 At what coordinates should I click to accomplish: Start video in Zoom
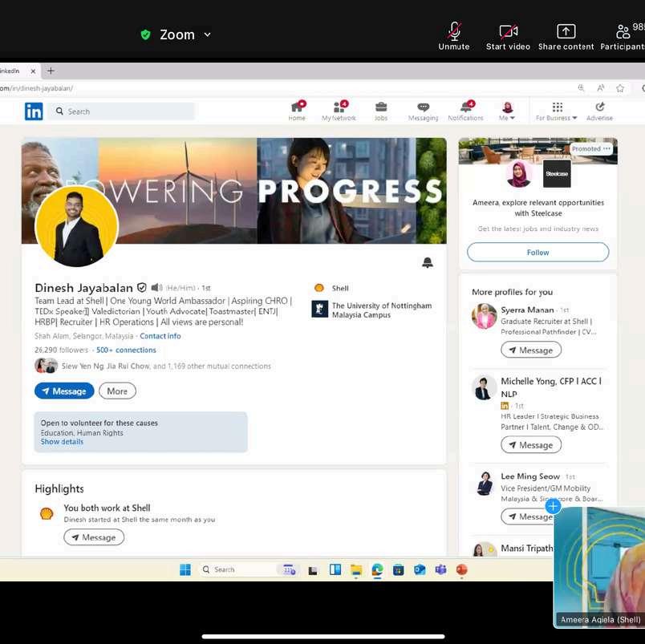(508, 37)
